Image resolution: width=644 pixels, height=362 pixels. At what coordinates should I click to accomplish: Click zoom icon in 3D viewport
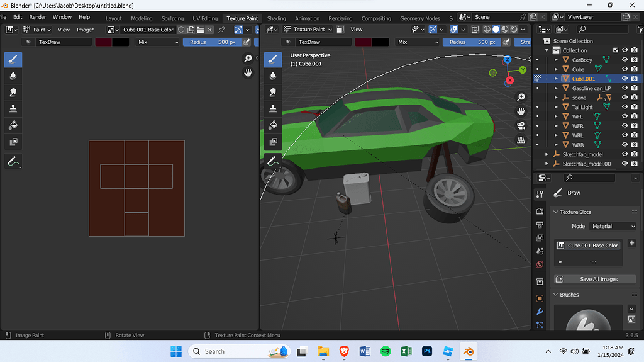(x=521, y=98)
